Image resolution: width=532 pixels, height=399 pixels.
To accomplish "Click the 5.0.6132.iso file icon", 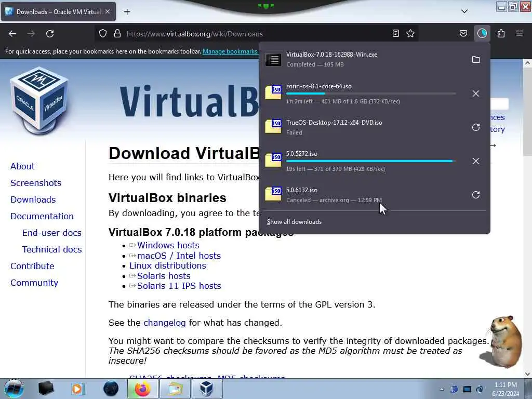I will [273, 194].
